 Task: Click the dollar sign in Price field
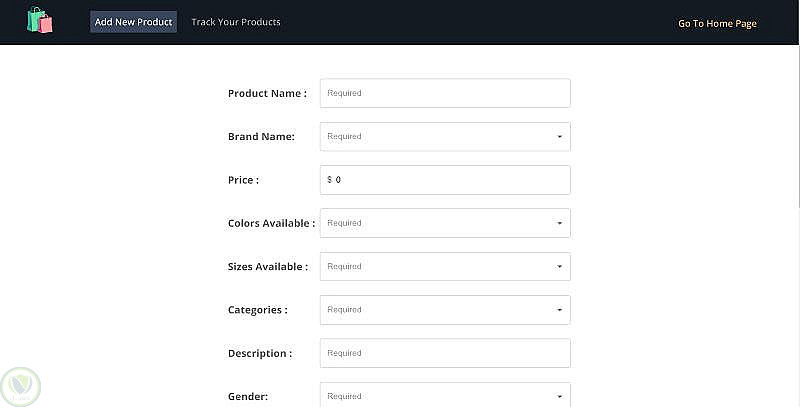point(329,180)
